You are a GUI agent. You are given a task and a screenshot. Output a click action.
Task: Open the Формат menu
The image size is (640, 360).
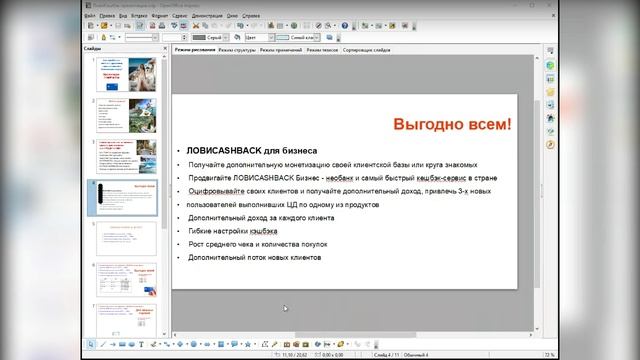click(x=160, y=16)
